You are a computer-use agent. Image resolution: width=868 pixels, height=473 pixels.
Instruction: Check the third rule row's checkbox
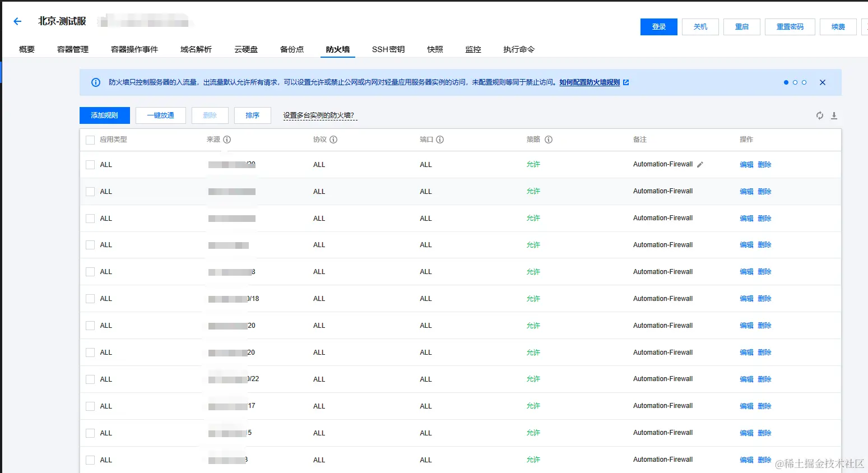click(x=90, y=219)
